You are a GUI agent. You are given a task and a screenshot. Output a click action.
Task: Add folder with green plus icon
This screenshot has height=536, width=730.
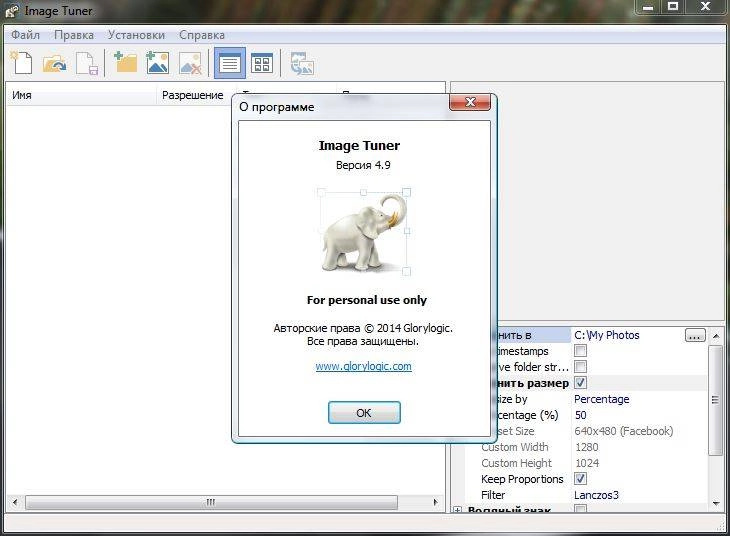[x=126, y=63]
